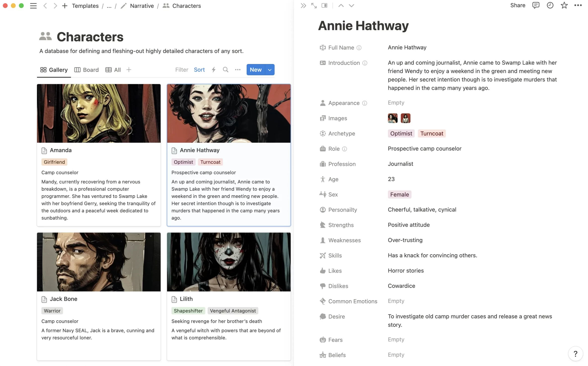Viewport: 588px width, 366px height.
Task: Open the sidebar hamburger menu
Action: click(33, 6)
